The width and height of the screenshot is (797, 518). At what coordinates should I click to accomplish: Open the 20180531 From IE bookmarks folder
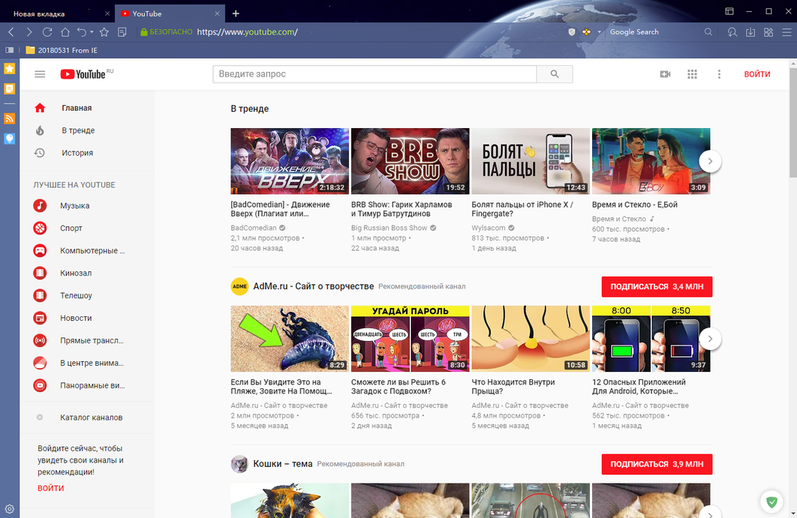click(x=62, y=50)
